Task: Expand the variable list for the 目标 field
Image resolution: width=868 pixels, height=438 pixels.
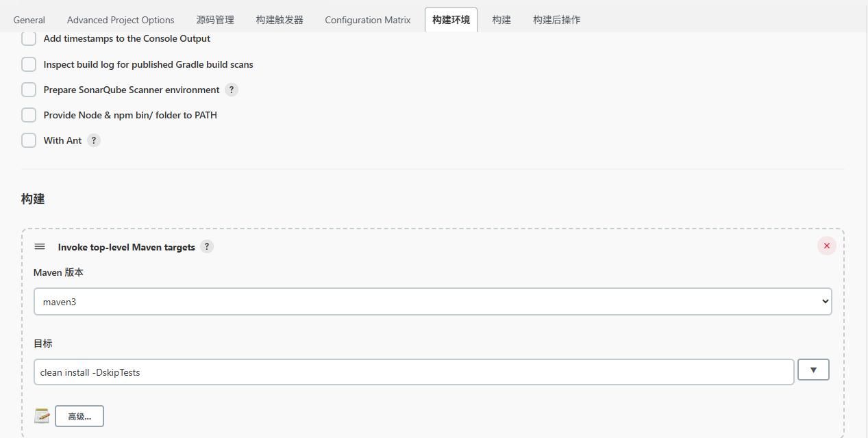Action: click(813, 370)
